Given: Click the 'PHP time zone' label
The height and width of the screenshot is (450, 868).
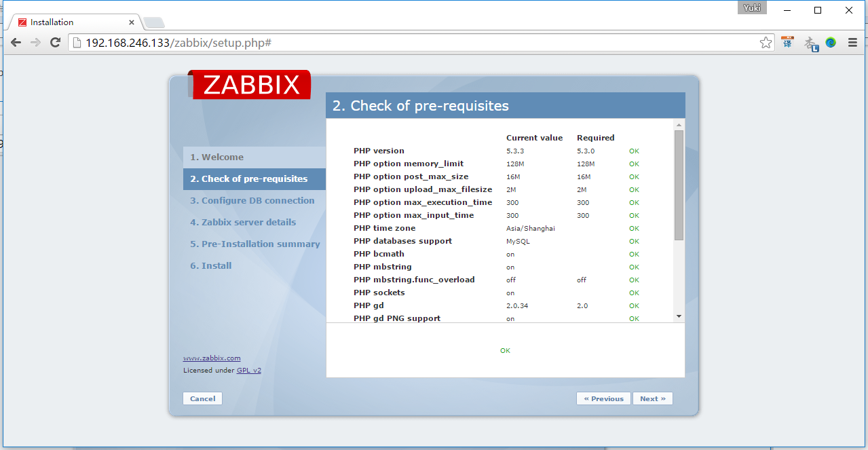Looking at the screenshot, I should pos(384,228).
